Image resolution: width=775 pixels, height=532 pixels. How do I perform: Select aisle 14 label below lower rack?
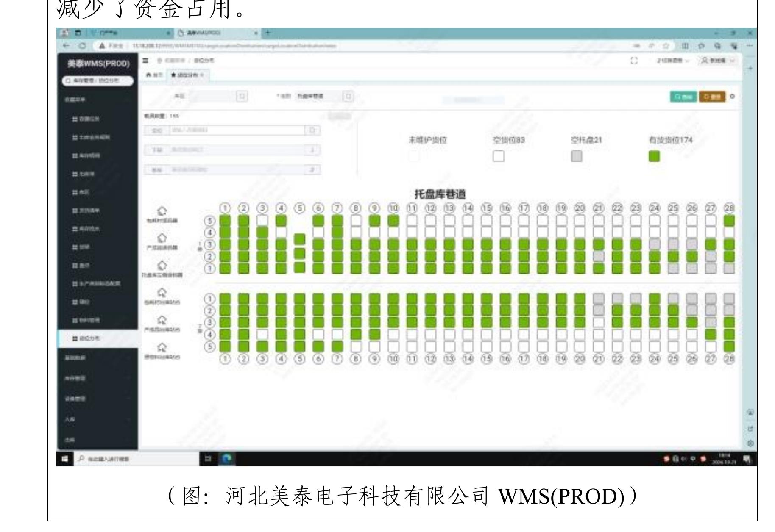tap(468, 359)
